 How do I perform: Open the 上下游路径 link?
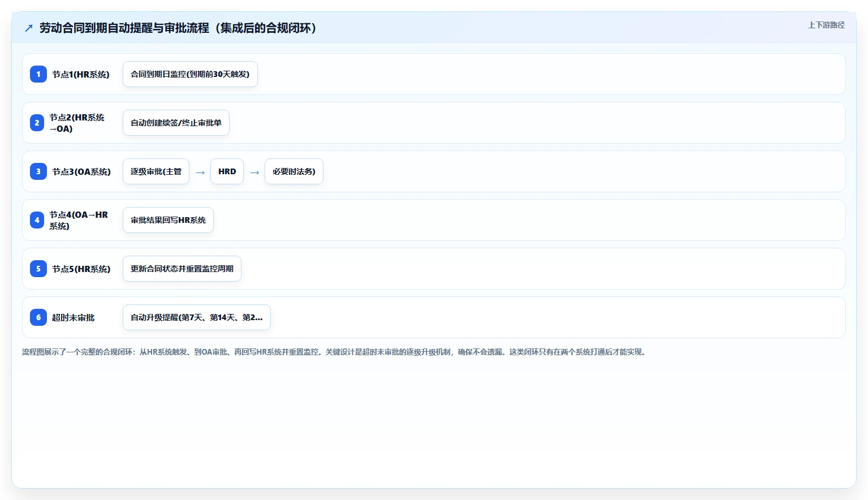(826, 25)
